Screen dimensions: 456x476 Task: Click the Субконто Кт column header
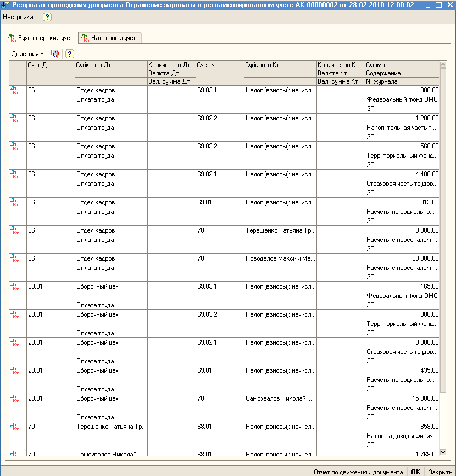[x=280, y=65]
